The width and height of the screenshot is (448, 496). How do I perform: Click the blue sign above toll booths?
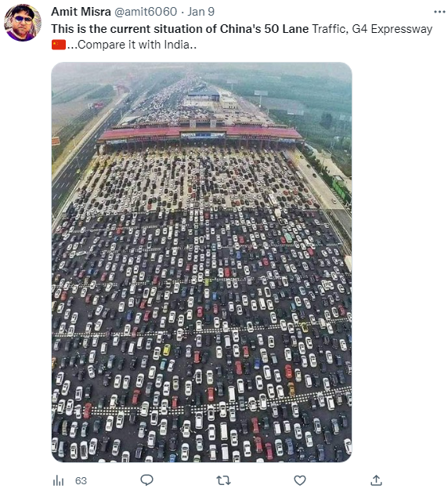click(x=202, y=136)
